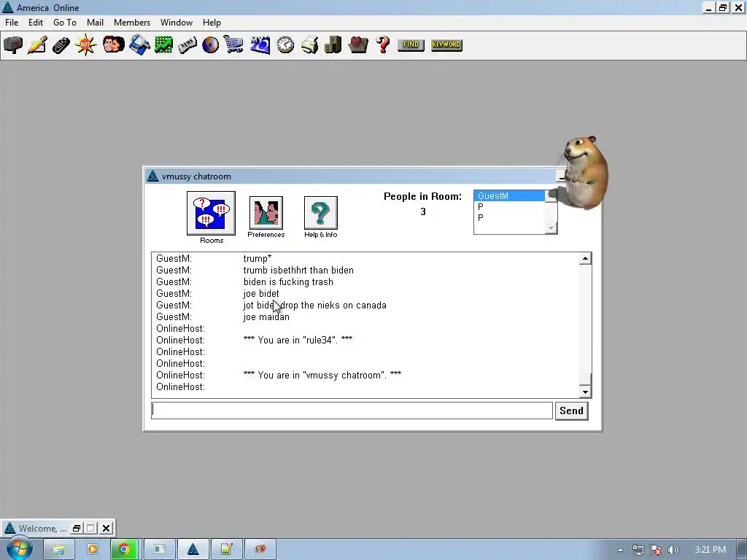The width and height of the screenshot is (747, 560).
Task: Maximize the minimized Welcome window
Action: [91, 528]
